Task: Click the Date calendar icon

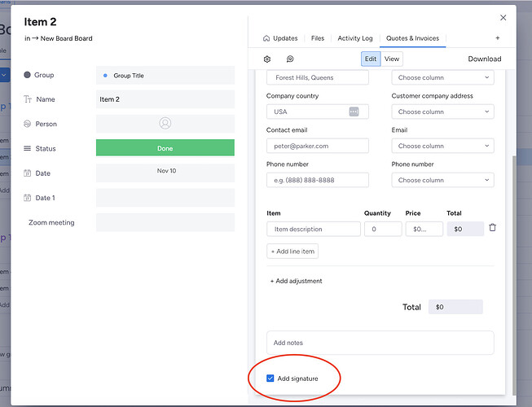Action: (x=27, y=173)
